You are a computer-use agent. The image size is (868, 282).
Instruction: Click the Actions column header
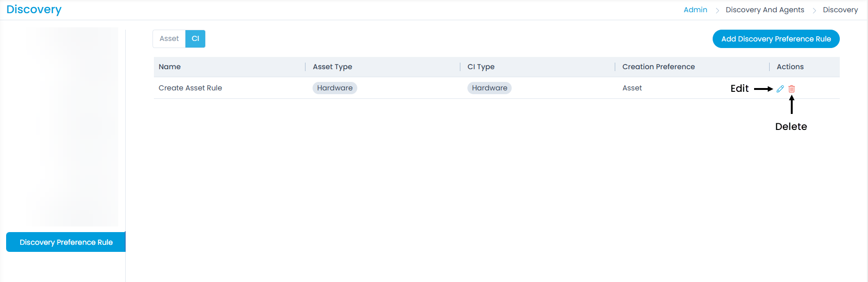[790, 67]
